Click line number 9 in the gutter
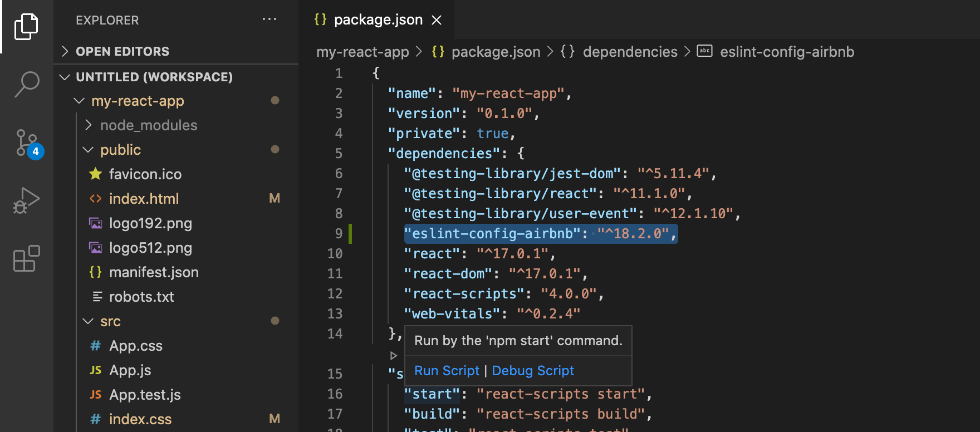This screenshot has width=980, height=432. point(339,234)
